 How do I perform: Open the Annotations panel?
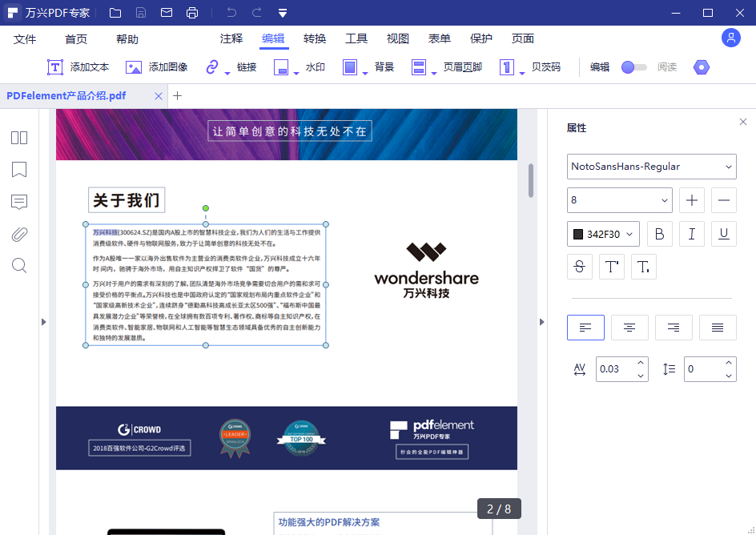[x=19, y=202]
